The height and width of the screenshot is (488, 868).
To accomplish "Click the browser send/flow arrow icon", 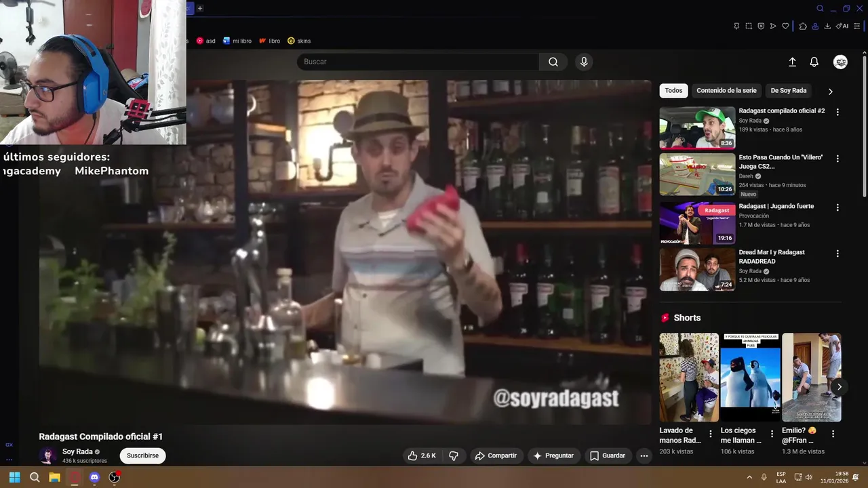I will click(773, 26).
